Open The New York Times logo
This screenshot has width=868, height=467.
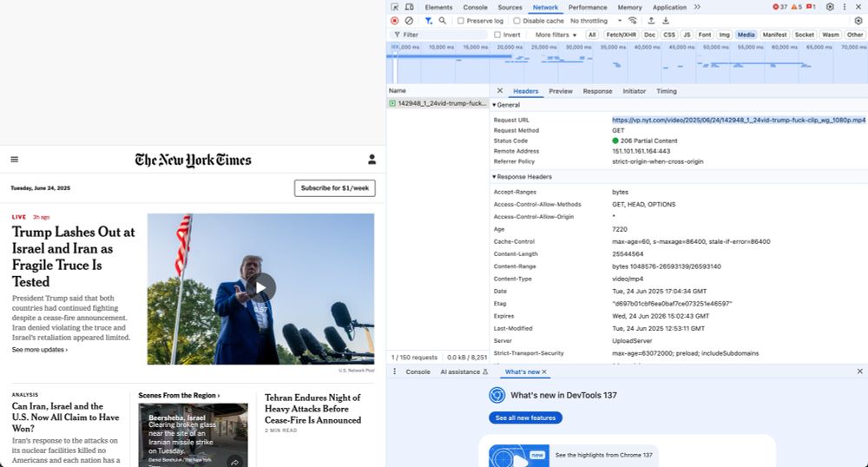coord(194,160)
